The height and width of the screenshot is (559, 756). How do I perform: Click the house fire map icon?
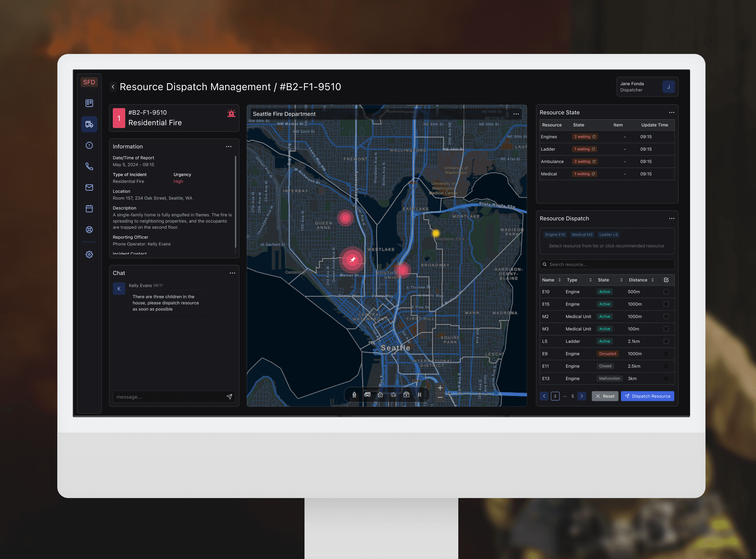pyautogui.click(x=380, y=394)
